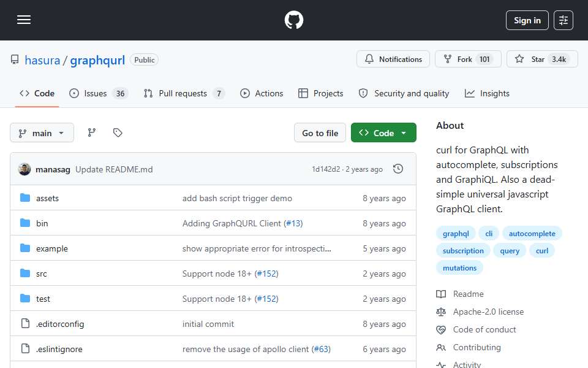This screenshot has height=368, width=588.
Task: Open the .editorconfig file
Action: 60,324
